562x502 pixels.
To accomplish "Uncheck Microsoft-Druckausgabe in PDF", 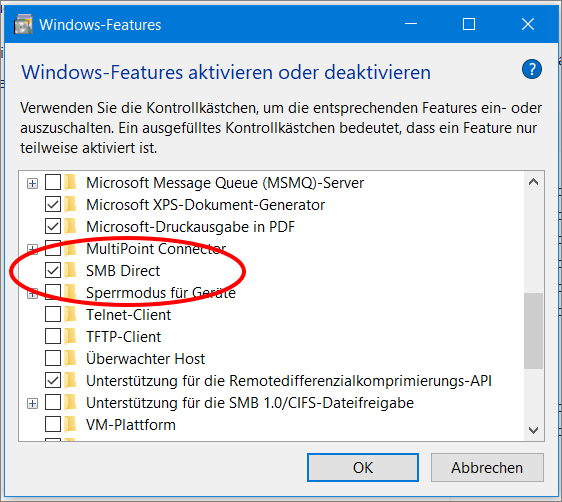I will (53, 226).
